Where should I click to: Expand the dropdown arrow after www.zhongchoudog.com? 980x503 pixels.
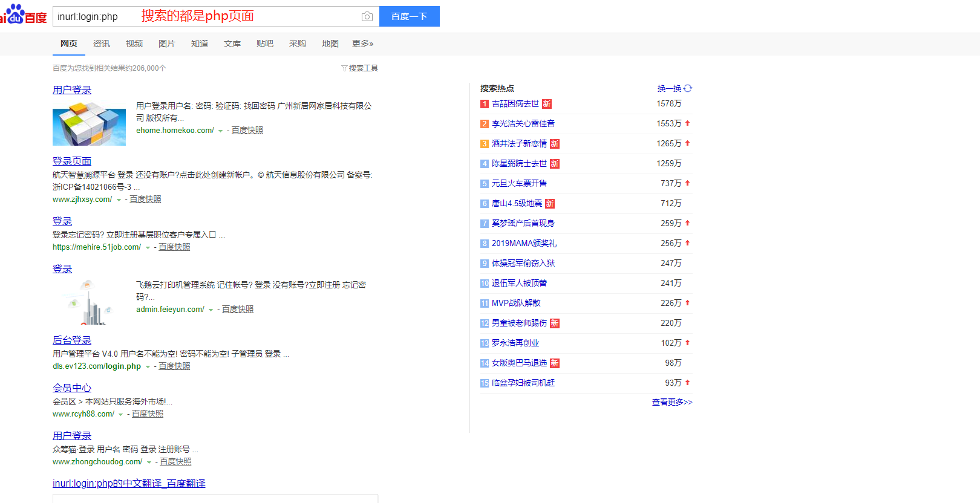click(149, 462)
